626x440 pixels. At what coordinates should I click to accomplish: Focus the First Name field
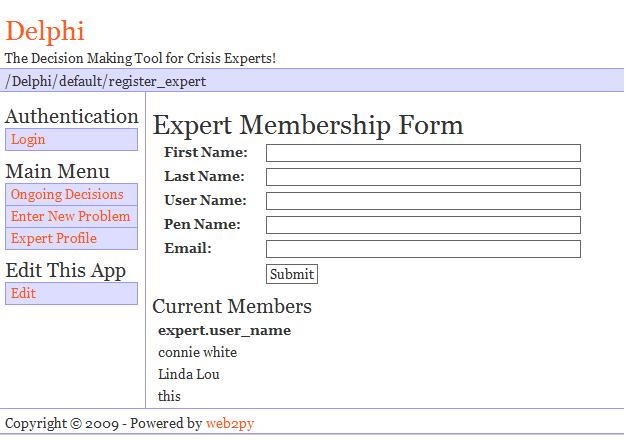[423, 153]
